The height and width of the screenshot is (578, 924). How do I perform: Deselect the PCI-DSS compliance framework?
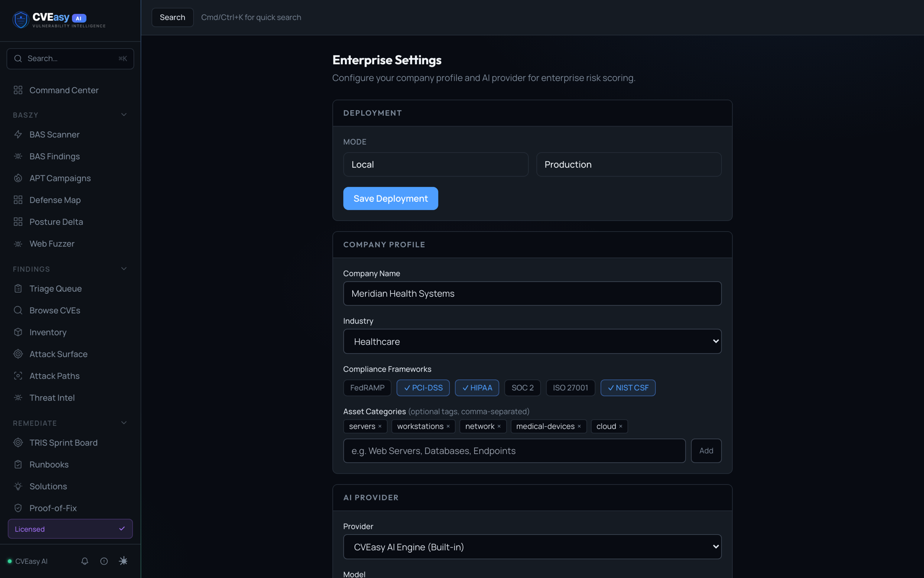[x=423, y=388]
